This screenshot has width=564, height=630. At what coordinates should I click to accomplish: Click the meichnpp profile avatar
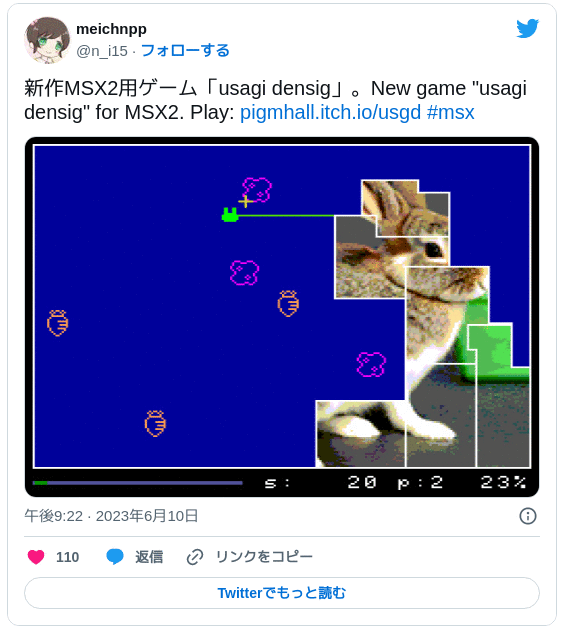(47, 40)
